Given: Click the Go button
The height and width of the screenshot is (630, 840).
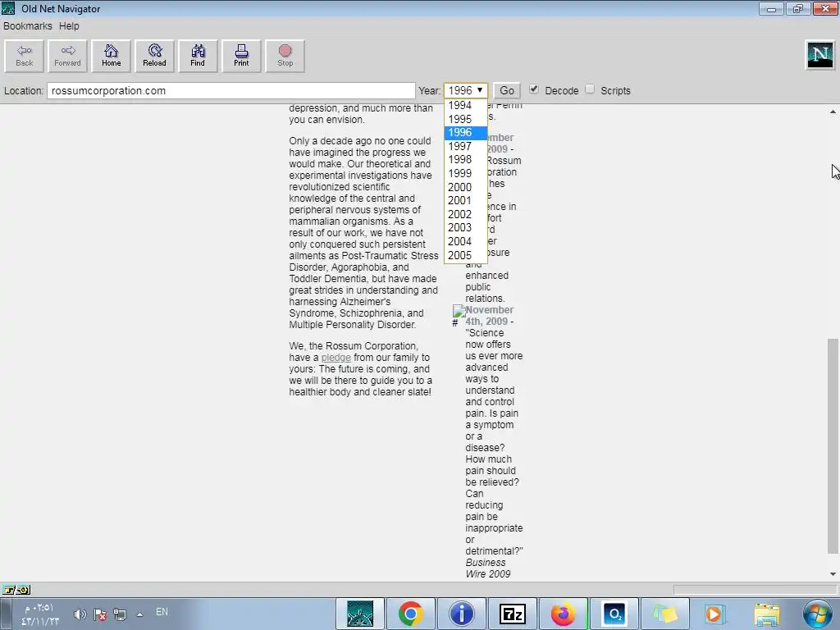Looking at the screenshot, I should 507,90.
